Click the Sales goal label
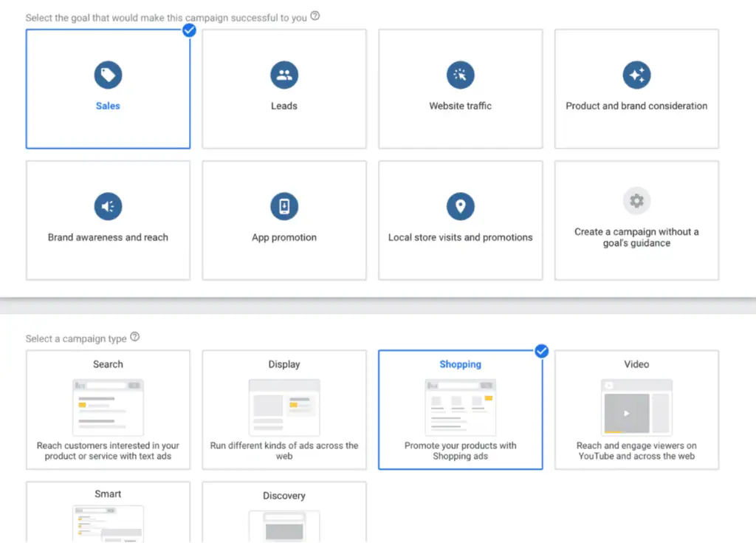Screen dimensions: 756x543 pyautogui.click(x=108, y=106)
